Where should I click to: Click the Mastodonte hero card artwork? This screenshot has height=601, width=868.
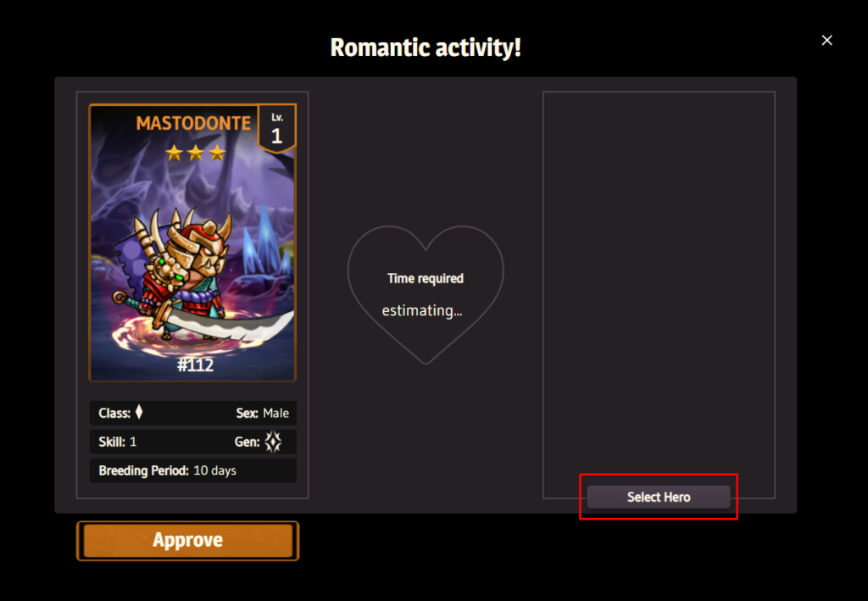(192, 242)
